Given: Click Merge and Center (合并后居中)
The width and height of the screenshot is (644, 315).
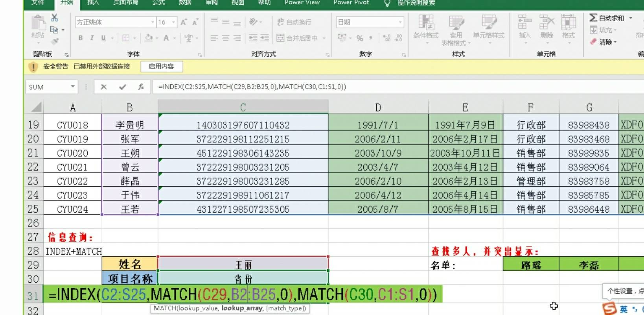Looking at the screenshot, I should point(297,38).
